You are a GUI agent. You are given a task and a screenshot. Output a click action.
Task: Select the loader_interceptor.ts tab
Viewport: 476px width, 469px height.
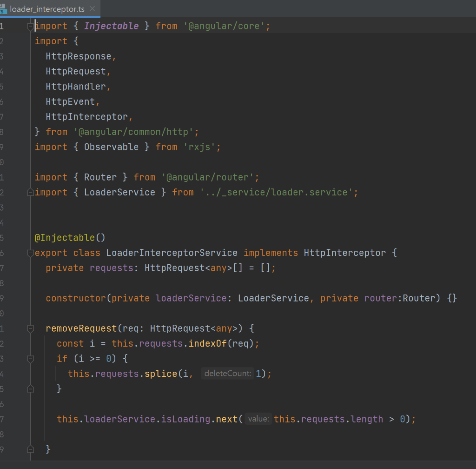coord(46,9)
